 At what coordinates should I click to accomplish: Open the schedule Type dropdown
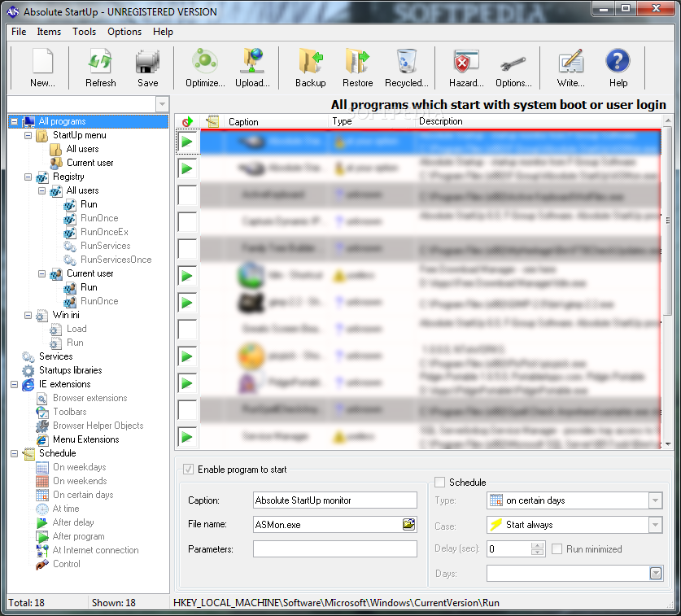pos(656,500)
